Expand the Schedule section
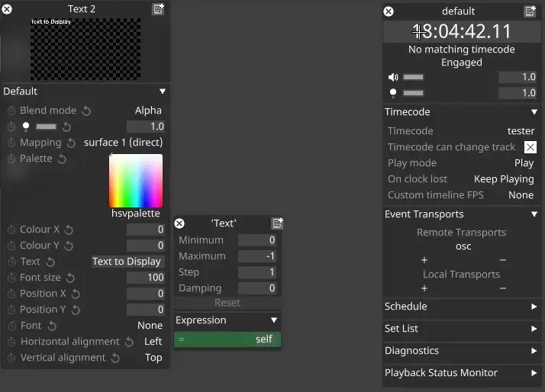545x392 pixels. click(534, 307)
